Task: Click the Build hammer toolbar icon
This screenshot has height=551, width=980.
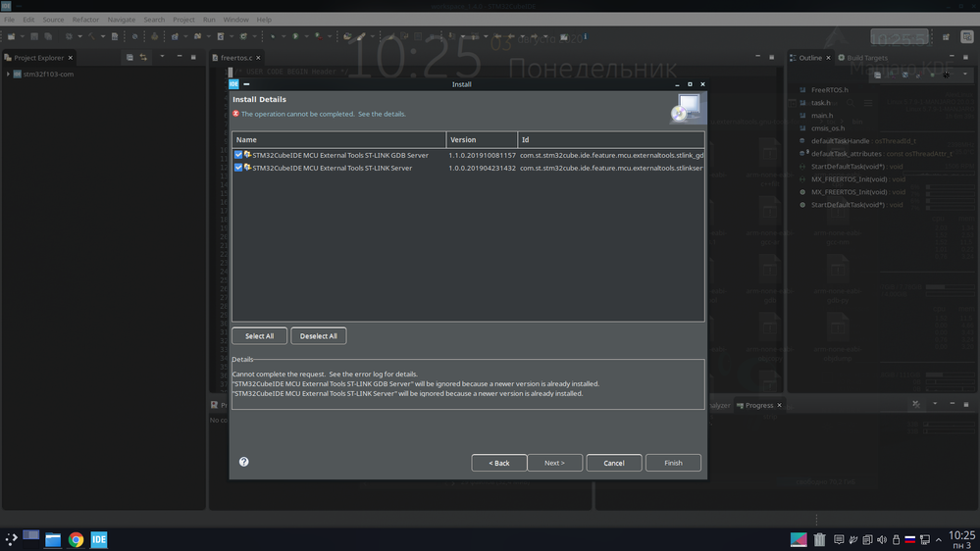Action: 92,37
